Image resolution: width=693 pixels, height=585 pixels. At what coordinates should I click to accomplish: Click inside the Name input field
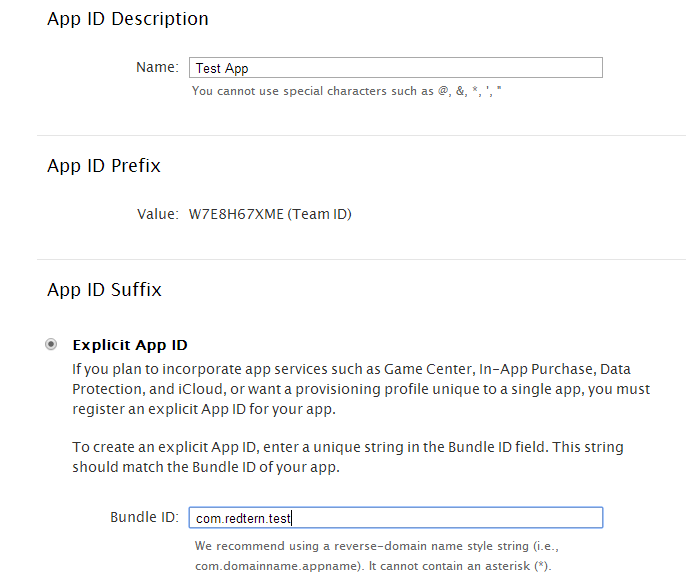pos(396,68)
